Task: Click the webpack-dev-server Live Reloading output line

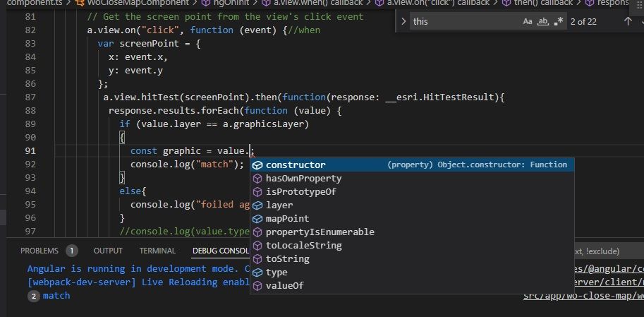Action: pos(138,282)
